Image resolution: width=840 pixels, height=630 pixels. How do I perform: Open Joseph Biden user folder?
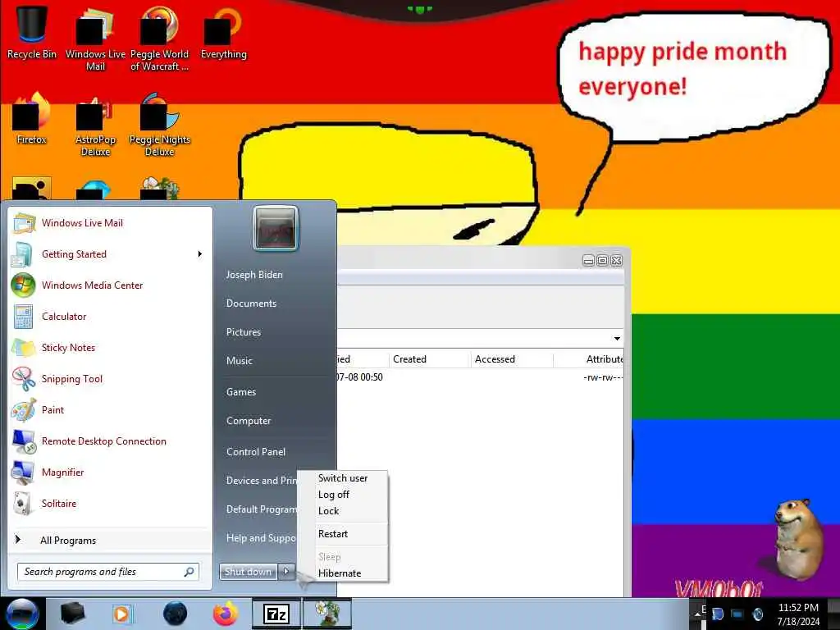pyautogui.click(x=274, y=274)
